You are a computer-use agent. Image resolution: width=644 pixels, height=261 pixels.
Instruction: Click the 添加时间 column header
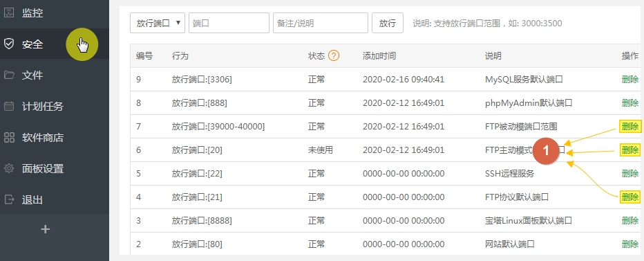pos(379,56)
